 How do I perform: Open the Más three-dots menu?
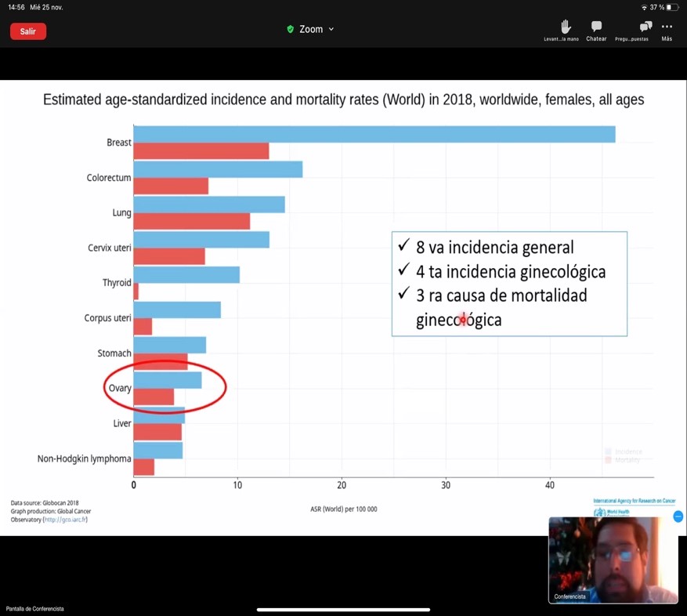[667, 27]
